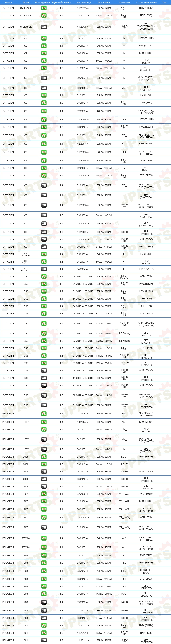Click the 5FD (EP6DTS) engine code cell
171x644 pixels.
[x=146, y=342]
